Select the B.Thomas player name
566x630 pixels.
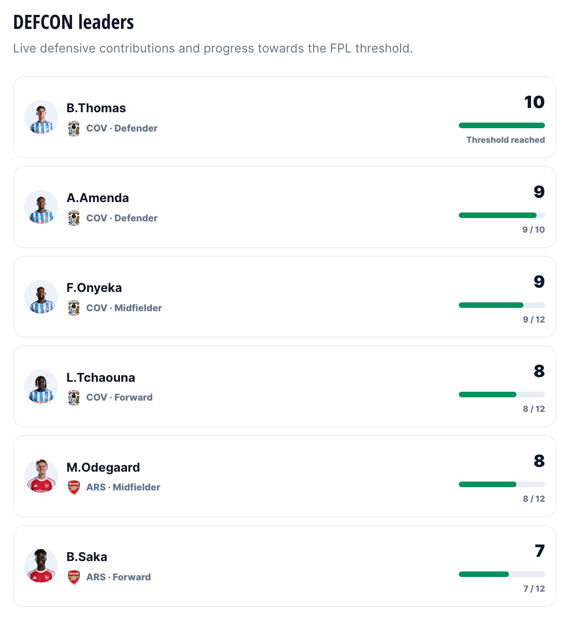[96, 108]
